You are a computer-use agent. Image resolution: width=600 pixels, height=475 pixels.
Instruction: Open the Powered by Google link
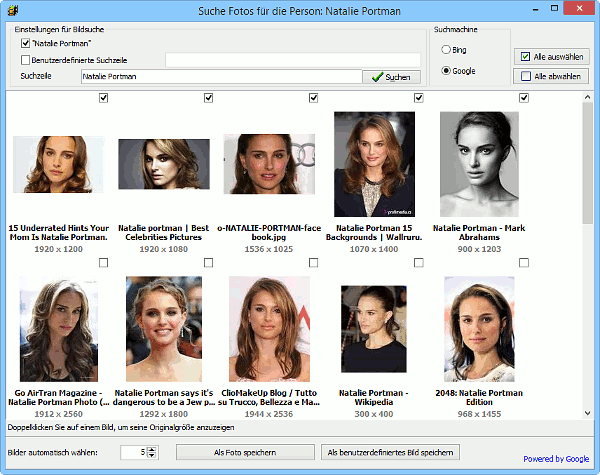[556, 459]
